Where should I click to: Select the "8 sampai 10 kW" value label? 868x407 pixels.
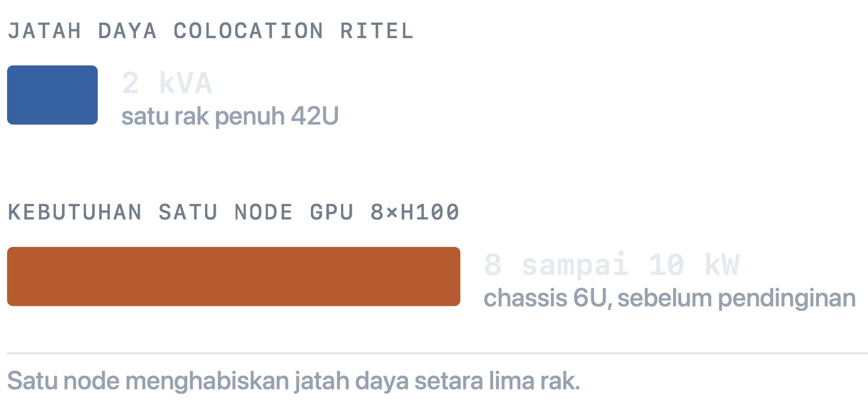(x=612, y=265)
